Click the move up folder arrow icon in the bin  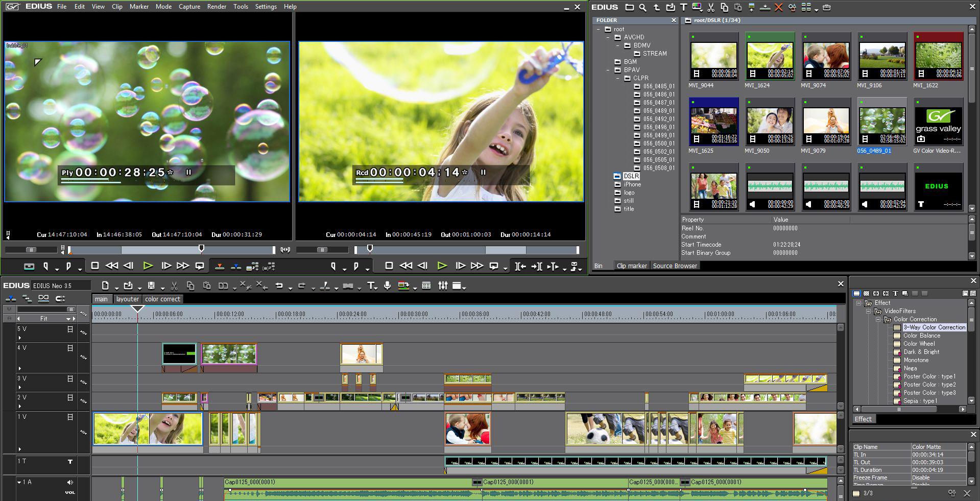coord(656,7)
